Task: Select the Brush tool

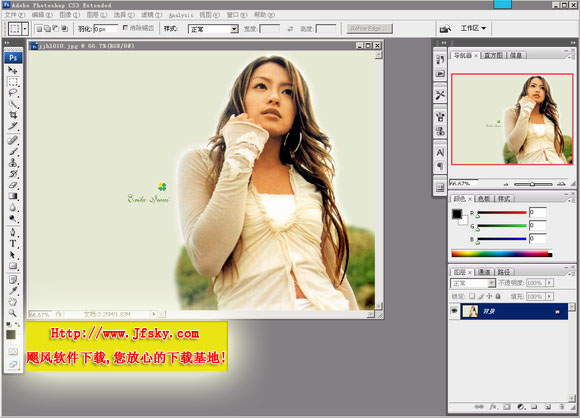Action: pyautogui.click(x=13, y=151)
